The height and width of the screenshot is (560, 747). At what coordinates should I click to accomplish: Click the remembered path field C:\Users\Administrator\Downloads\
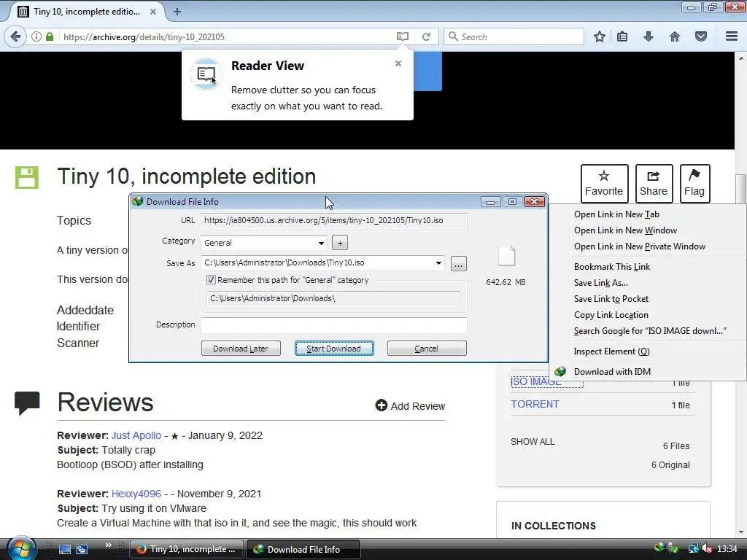[x=333, y=298]
